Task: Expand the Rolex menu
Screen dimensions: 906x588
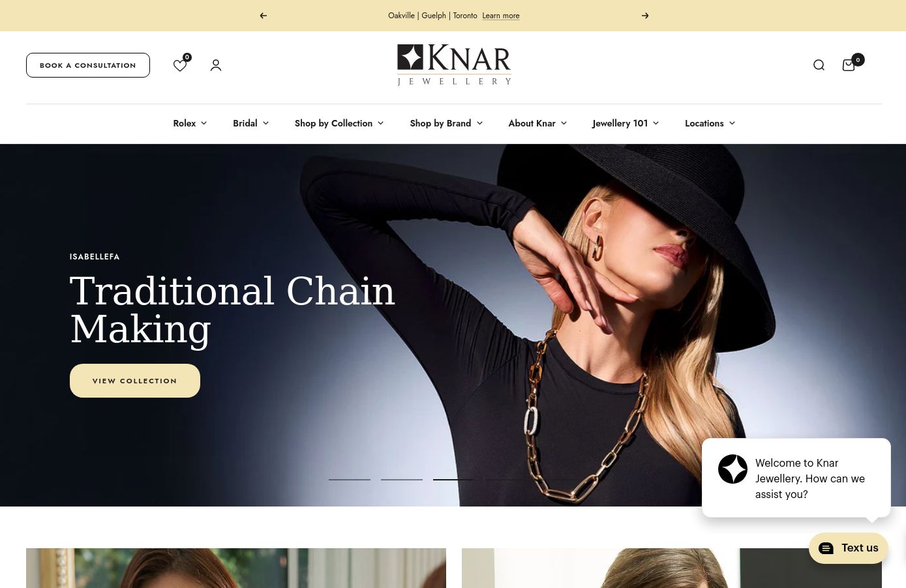Action: tap(190, 123)
